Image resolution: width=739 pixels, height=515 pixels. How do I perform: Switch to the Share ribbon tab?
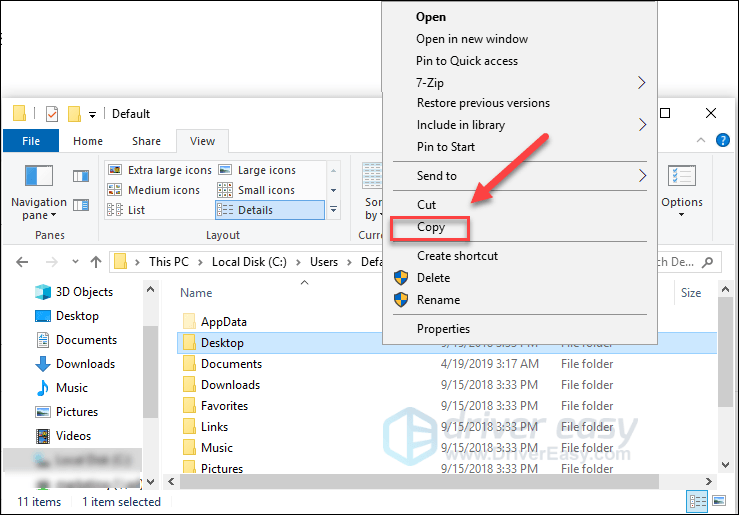(146, 142)
